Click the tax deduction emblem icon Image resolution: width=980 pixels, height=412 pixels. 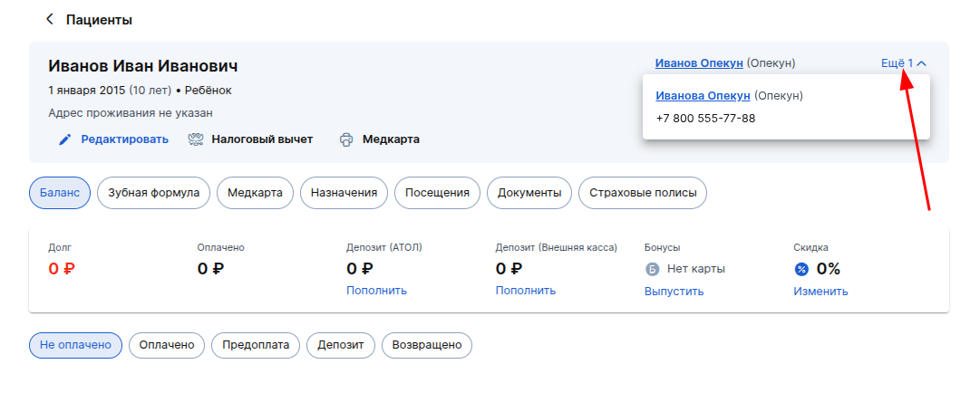tap(196, 139)
